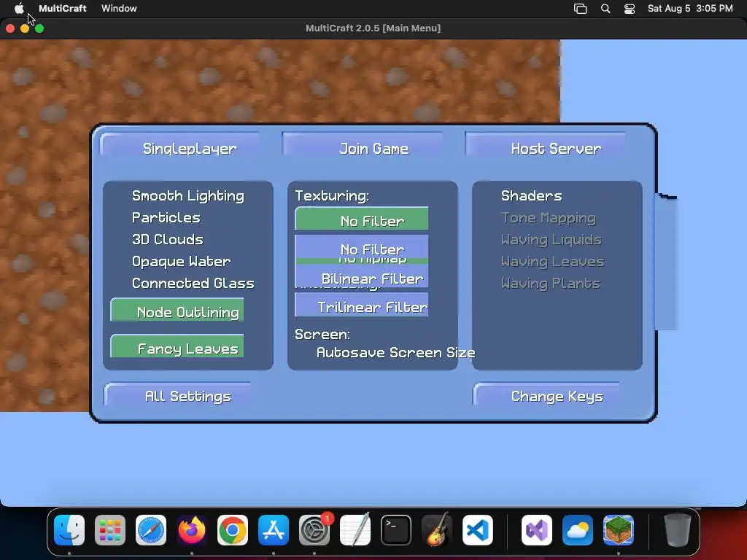Viewport: 747px width, 560px height.
Task: Launch Safari from the dock
Action: (x=151, y=530)
